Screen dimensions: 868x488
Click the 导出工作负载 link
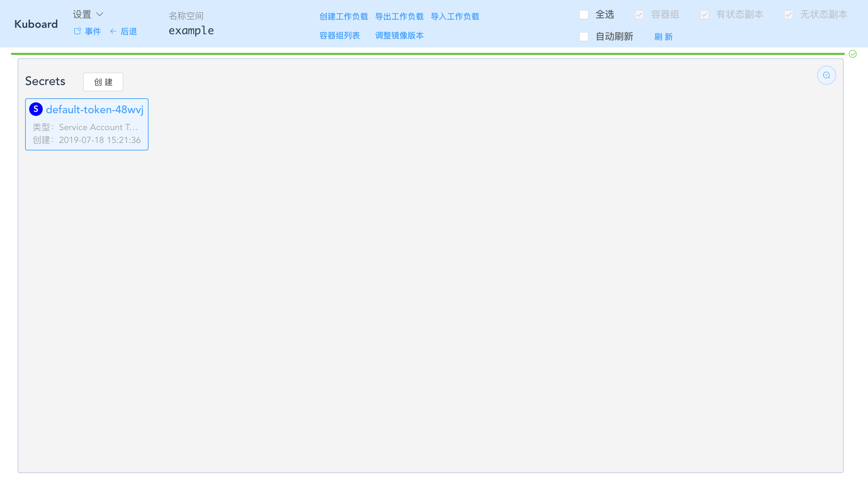click(399, 16)
